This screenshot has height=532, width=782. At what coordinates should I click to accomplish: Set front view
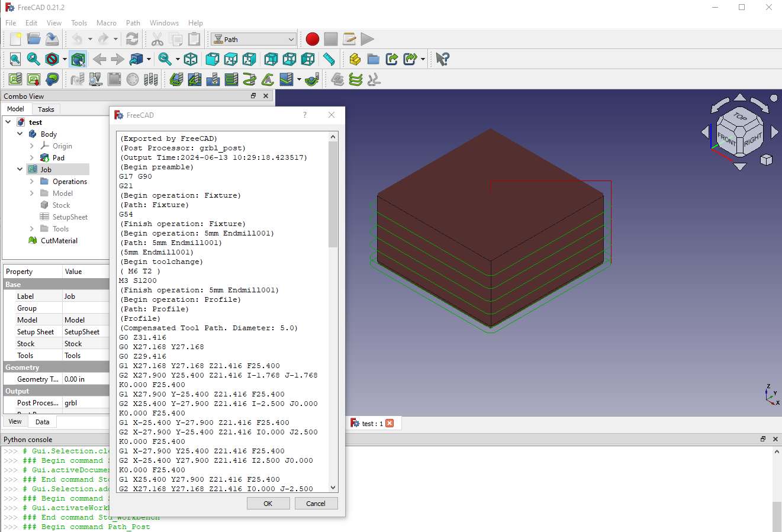click(x=213, y=59)
